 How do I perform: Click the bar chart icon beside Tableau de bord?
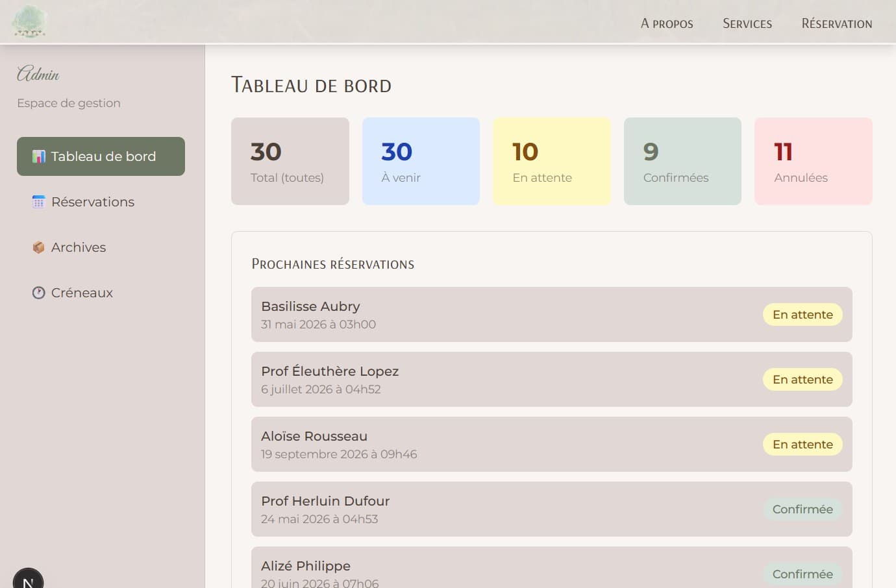(x=38, y=156)
